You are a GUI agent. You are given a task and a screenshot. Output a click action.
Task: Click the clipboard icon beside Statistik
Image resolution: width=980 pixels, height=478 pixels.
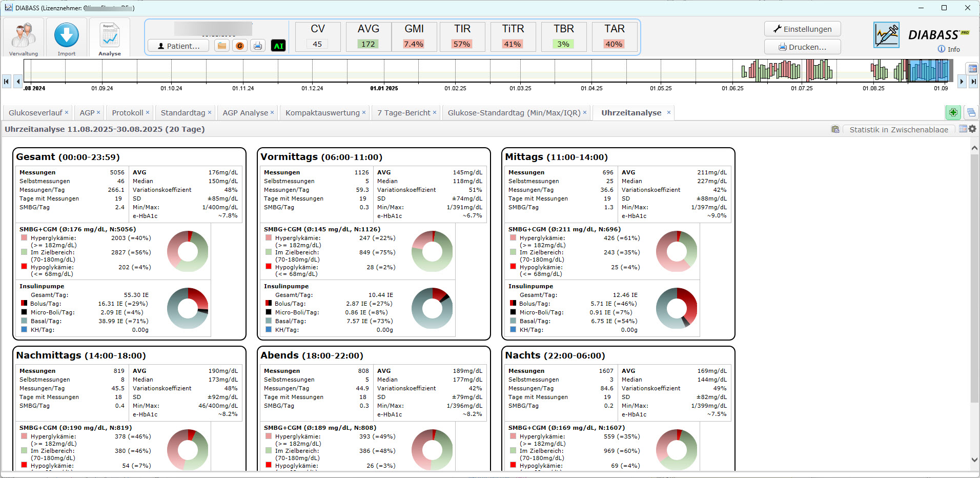[x=835, y=129]
